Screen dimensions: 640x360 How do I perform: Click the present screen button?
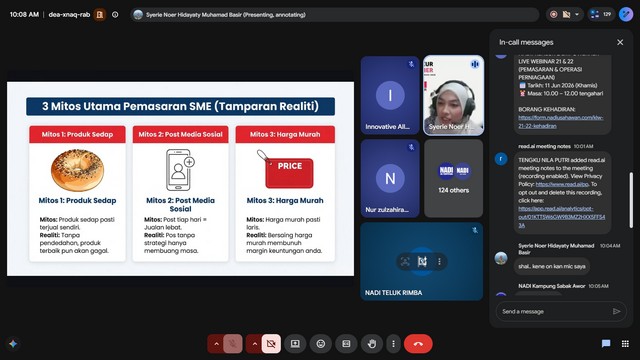(295, 344)
